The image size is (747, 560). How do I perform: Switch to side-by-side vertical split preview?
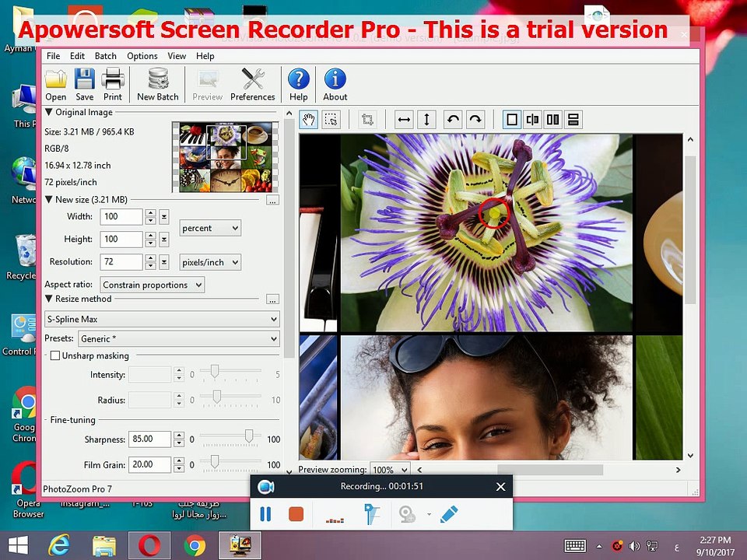click(552, 119)
